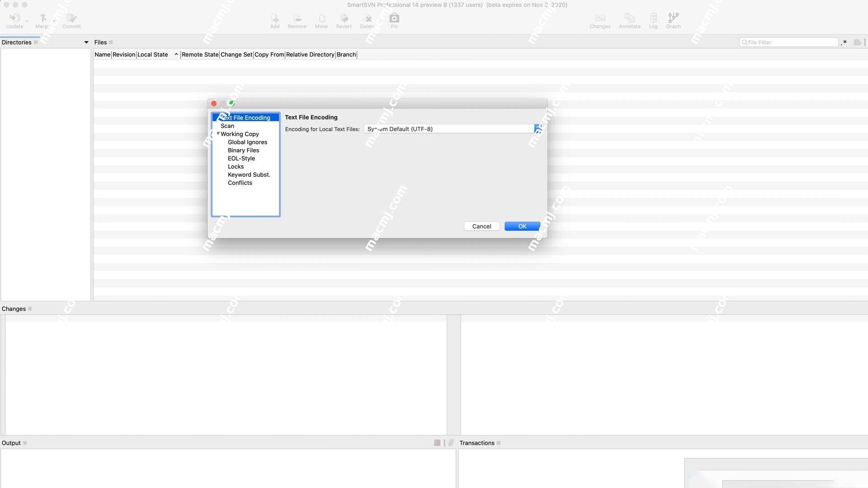Click the Commit toolbar icon
Screen dimensions: 868x488
[x=71, y=19]
